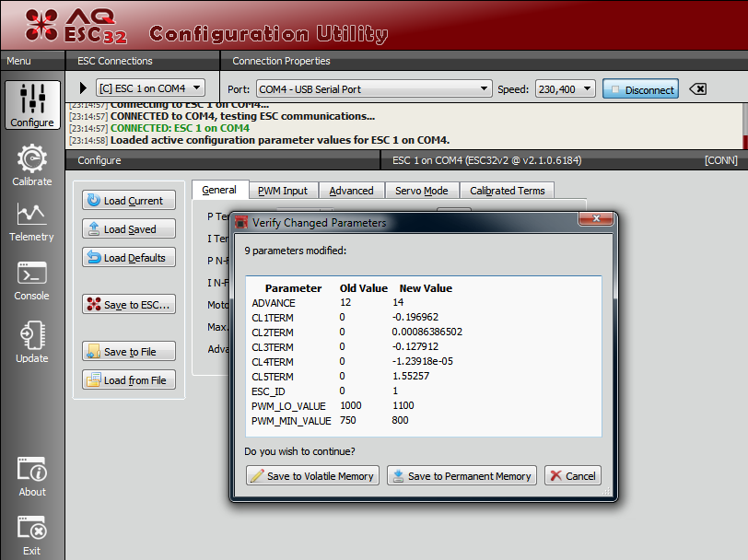Open the Configure sidebar panel
This screenshot has width=748, height=560.
(x=32, y=105)
